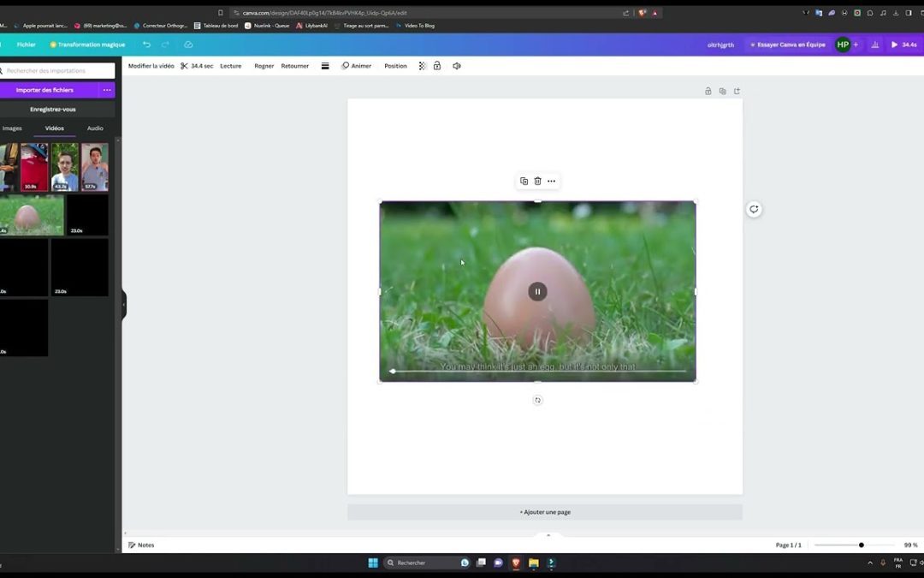Expand page thumbnails with bottom chevron
This screenshot has width=924, height=578.
548,535
